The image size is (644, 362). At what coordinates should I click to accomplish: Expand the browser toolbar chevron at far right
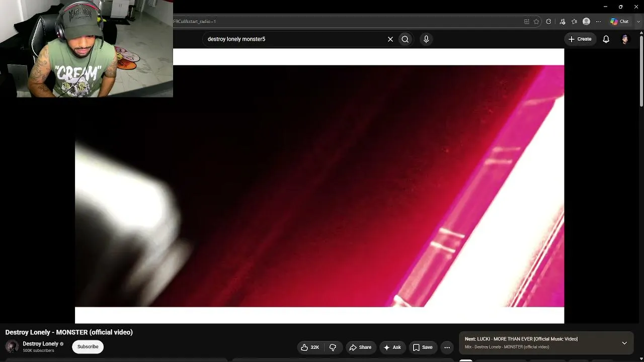click(x=638, y=22)
